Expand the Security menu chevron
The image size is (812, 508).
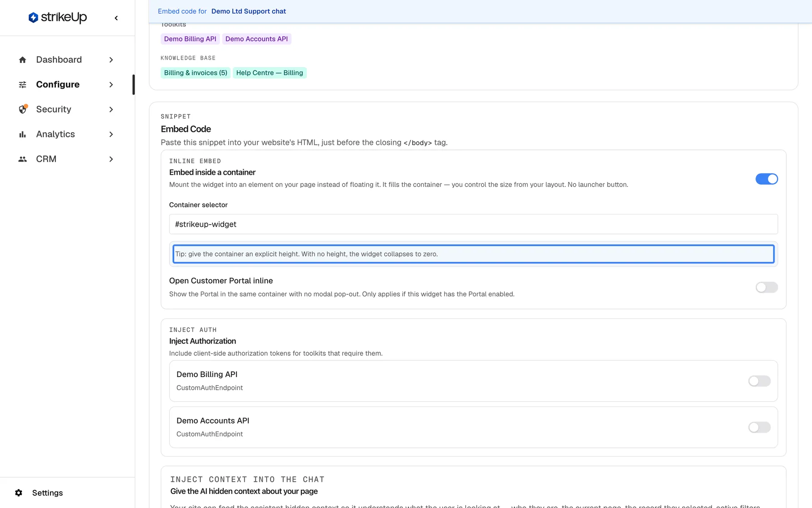(x=111, y=109)
